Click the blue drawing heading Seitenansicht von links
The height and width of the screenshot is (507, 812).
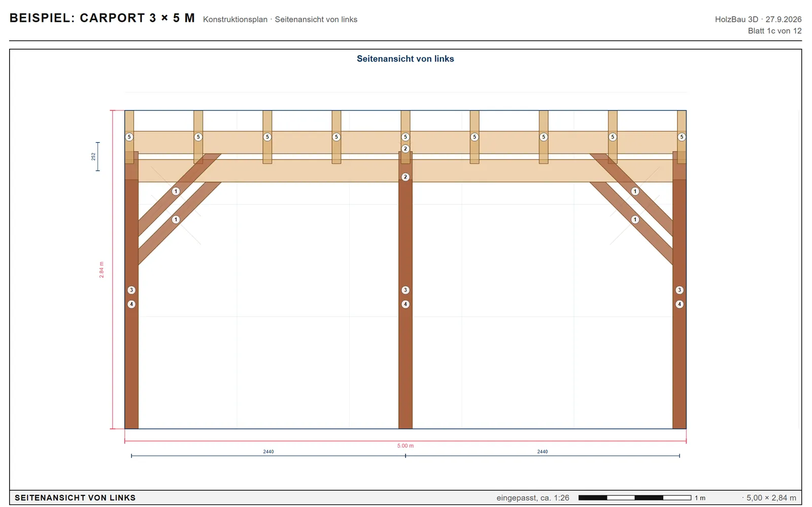(405, 59)
